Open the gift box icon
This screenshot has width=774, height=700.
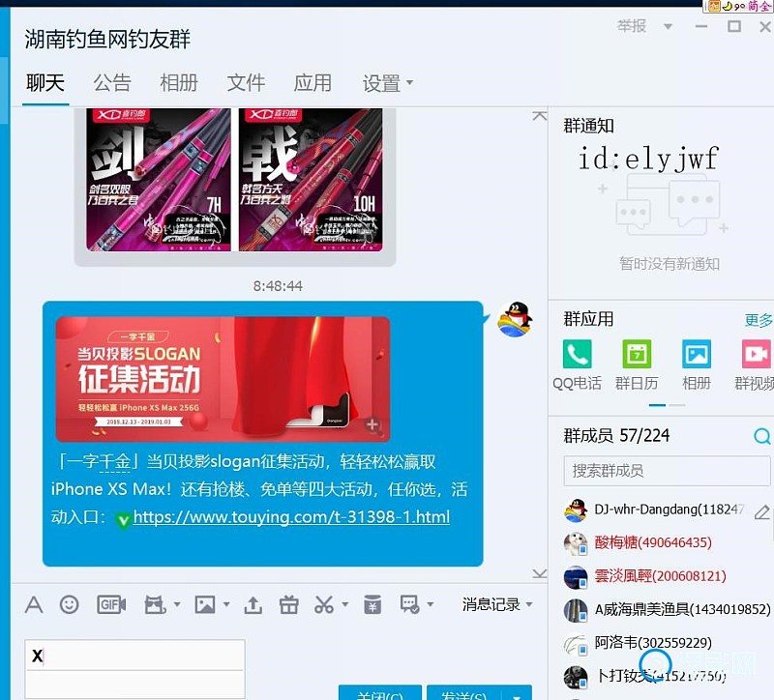288,604
